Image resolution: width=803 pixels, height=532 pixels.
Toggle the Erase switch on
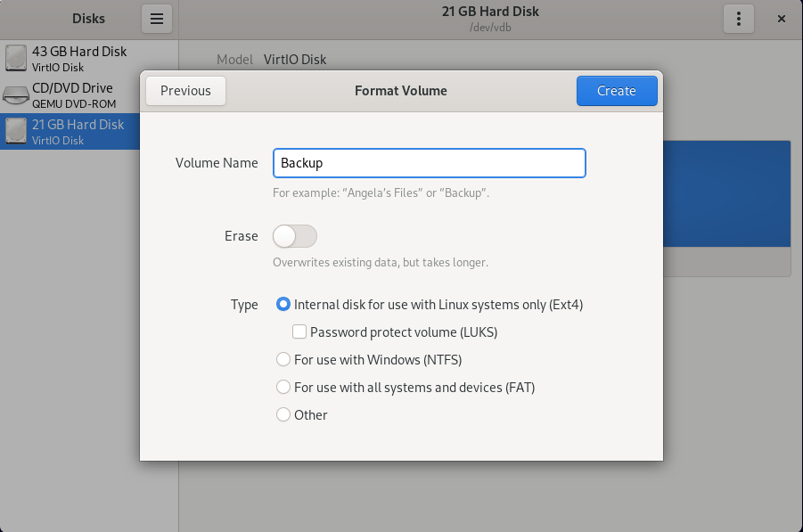[x=295, y=236]
